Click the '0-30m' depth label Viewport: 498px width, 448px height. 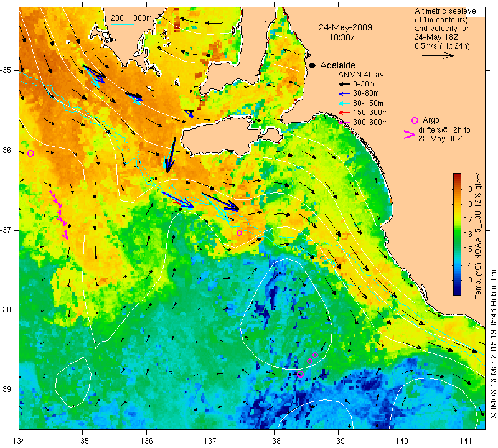click(364, 84)
